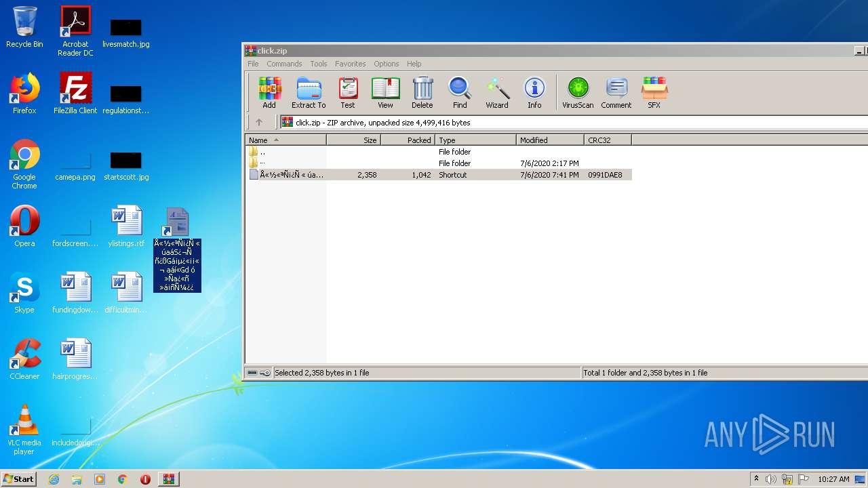Viewport: 868px width, 488px height.
Task: Launch Internet Explorer from taskbar
Action: coord(54,479)
